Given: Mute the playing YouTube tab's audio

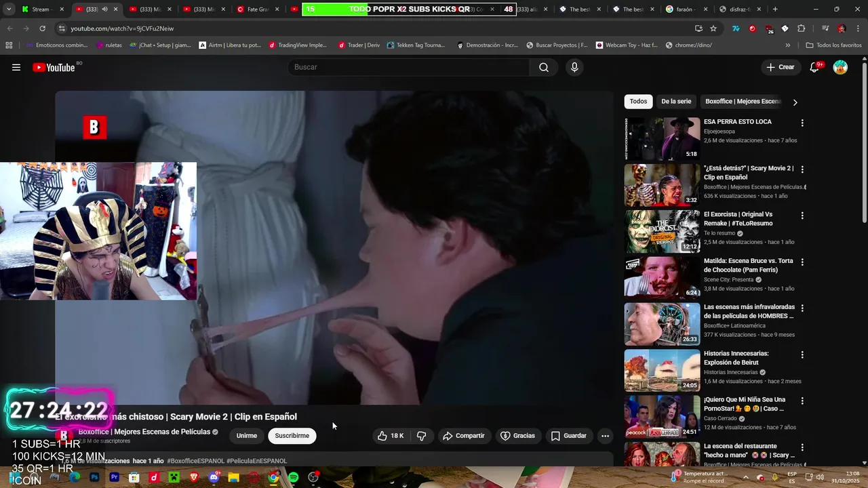Looking at the screenshot, I should coord(104,9).
